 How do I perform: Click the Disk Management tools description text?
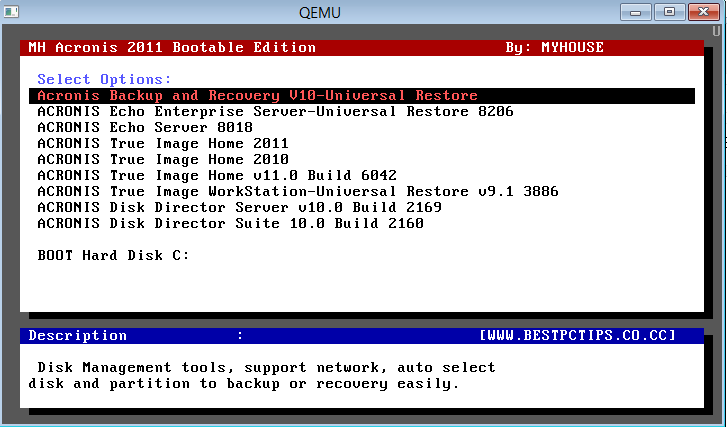point(262,376)
